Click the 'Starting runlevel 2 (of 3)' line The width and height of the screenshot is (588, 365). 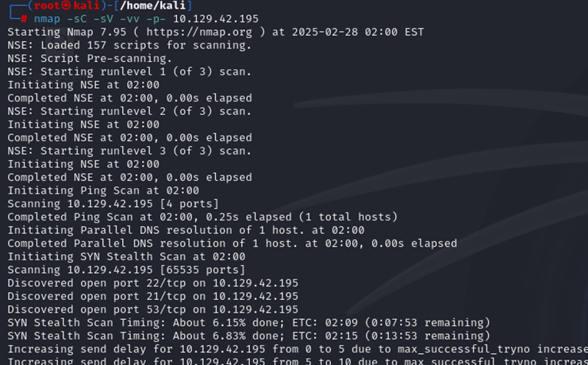(129, 111)
